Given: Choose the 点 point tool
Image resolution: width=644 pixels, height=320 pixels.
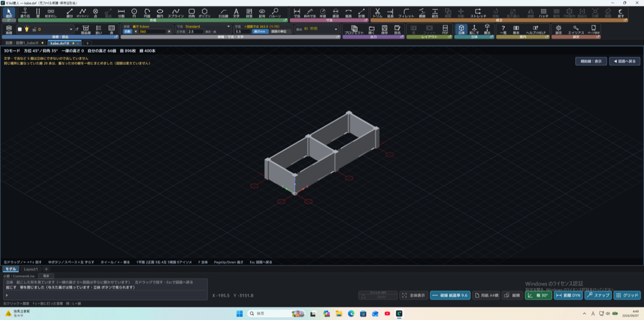Looking at the screenshot, I should (95, 13).
